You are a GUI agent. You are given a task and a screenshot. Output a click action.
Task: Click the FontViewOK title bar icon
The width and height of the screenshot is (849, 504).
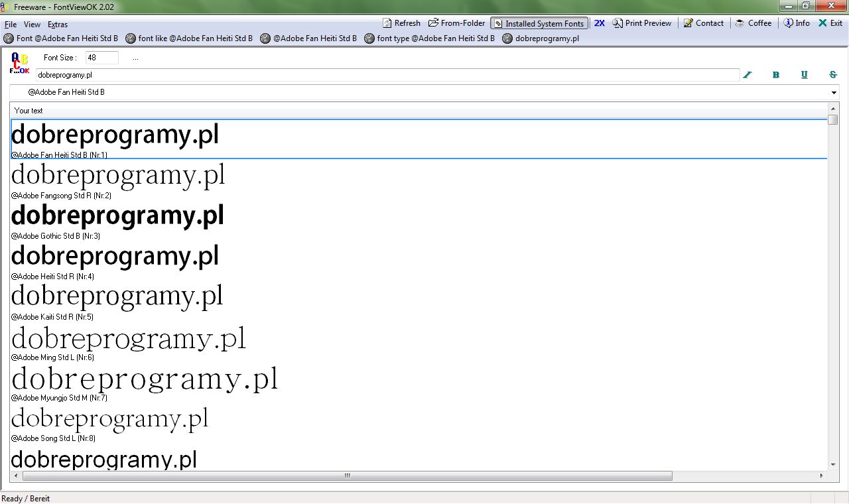(6, 7)
